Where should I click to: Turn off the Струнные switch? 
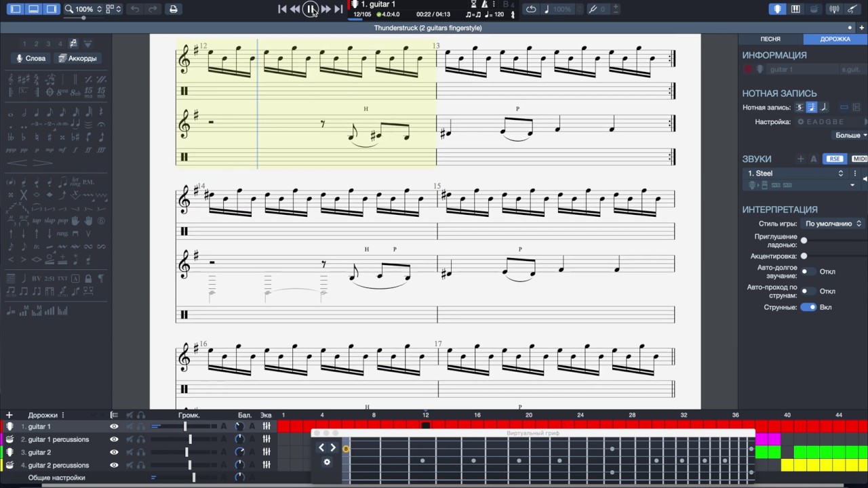click(x=808, y=307)
